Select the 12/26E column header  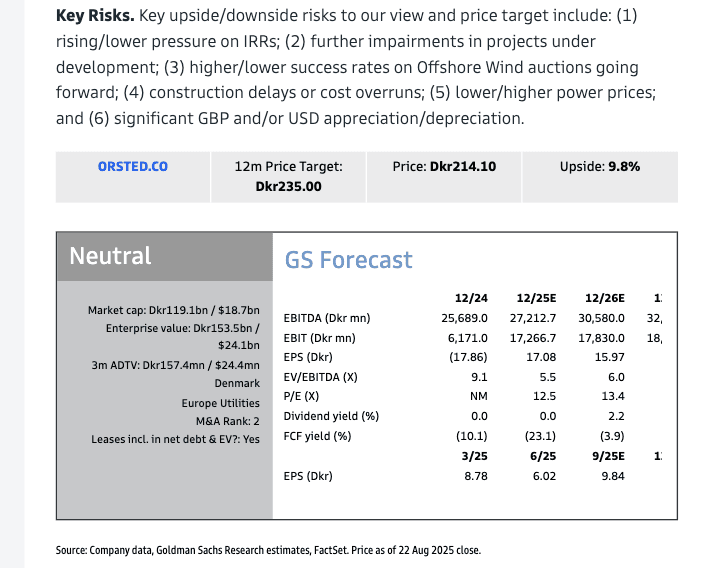click(x=604, y=298)
